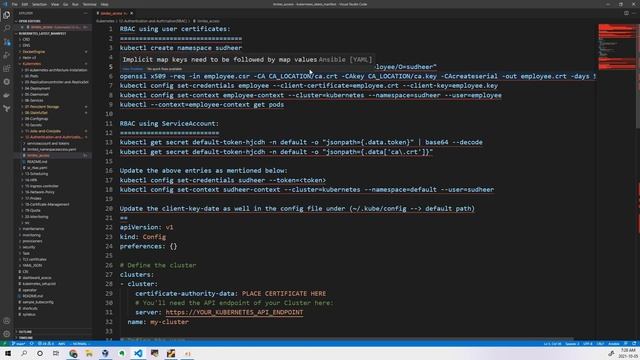This screenshot has width=640, height=360.
Task: Open the Accounts icon in activity bar
Action: [7, 321]
